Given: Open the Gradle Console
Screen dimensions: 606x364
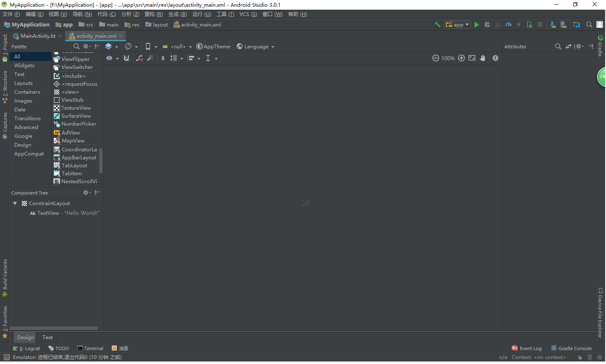Looking at the screenshot, I should pyautogui.click(x=572, y=348).
